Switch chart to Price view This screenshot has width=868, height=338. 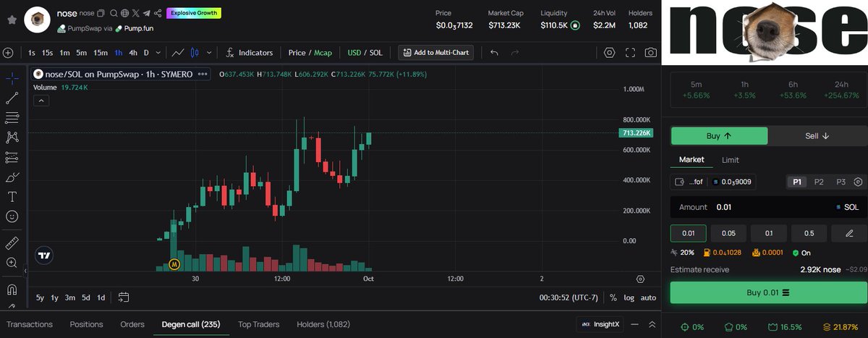click(297, 53)
